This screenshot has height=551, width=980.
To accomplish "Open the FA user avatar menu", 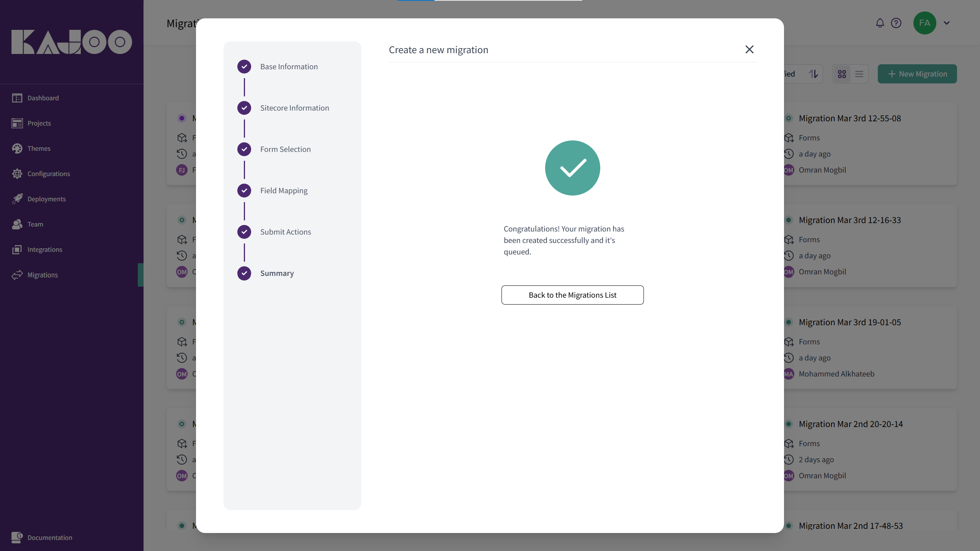I will tap(924, 23).
